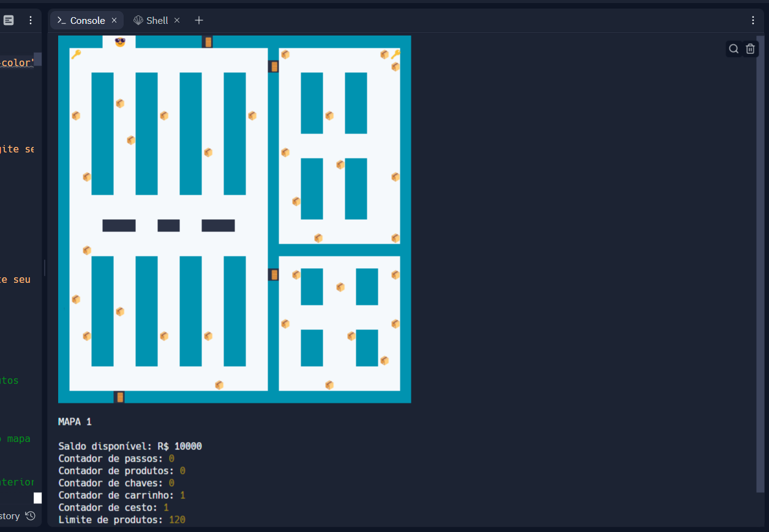Open a new tab with the plus icon
769x532 pixels.
point(198,20)
